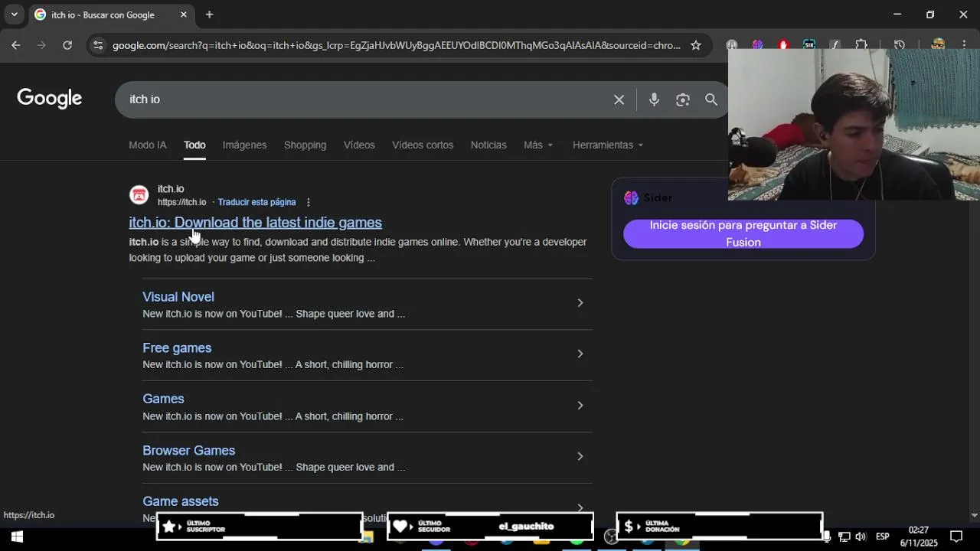Open the Chrome profile avatar

[x=938, y=44]
